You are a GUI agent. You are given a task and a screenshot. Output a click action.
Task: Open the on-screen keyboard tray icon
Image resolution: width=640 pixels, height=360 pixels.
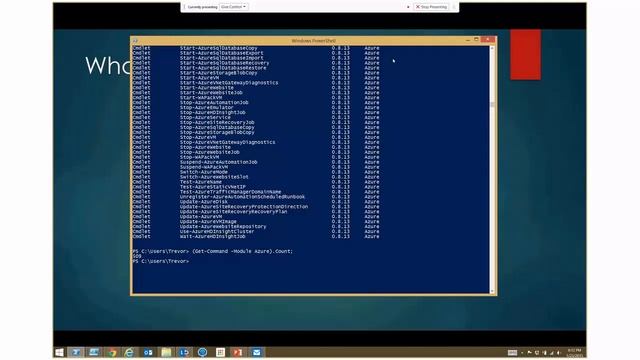[512, 353]
